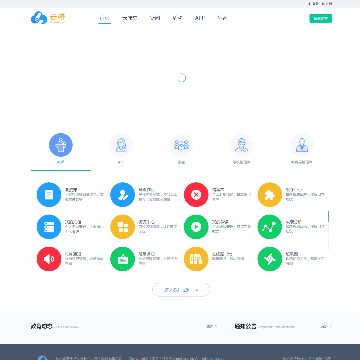This screenshot has height=360, width=360.
Task: Open the blue document page feature icon
Action: pos(49,195)
